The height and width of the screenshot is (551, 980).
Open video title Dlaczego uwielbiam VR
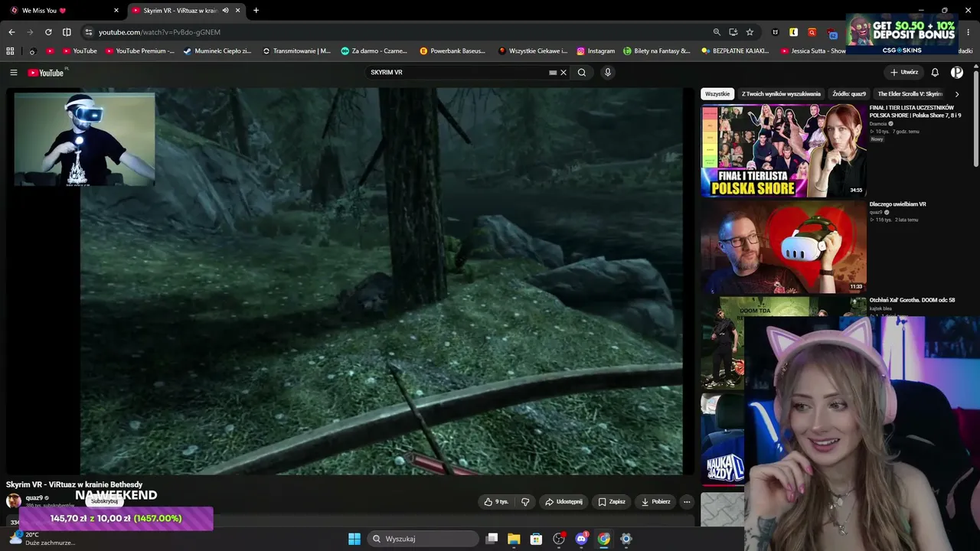pos(897,204)
